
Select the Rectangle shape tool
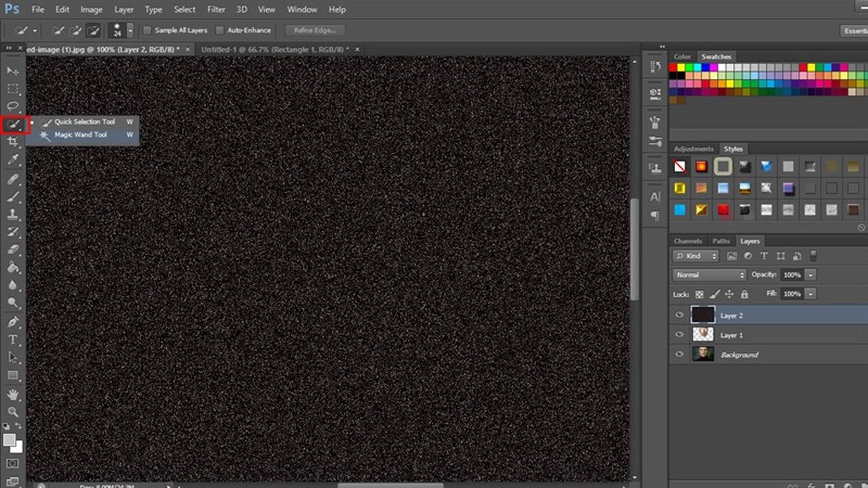tap(13, 376)
